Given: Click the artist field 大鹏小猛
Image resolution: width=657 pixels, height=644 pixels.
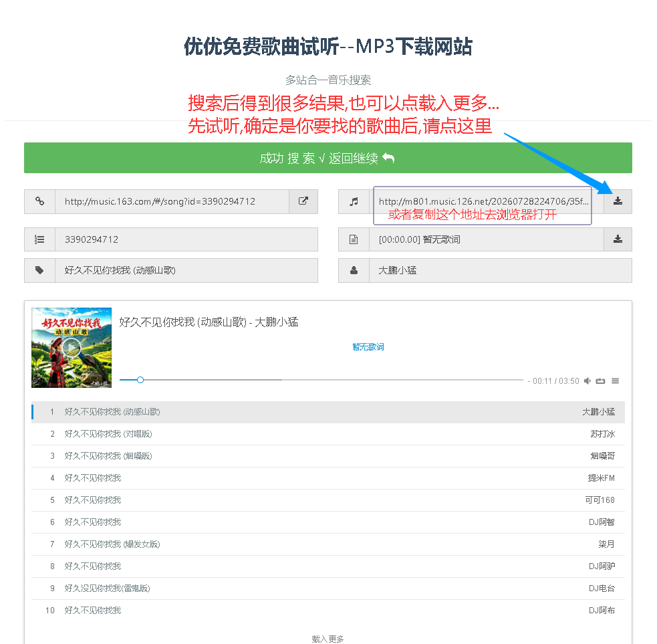Looking at the screenshot, I should click(501, 270).
